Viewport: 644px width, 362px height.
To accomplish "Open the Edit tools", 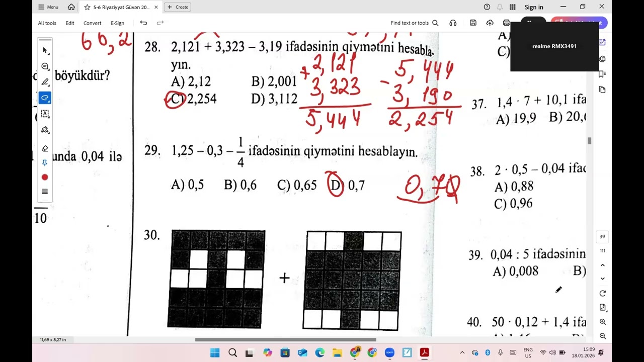I will pyautogui.click(x=70, y=23).
